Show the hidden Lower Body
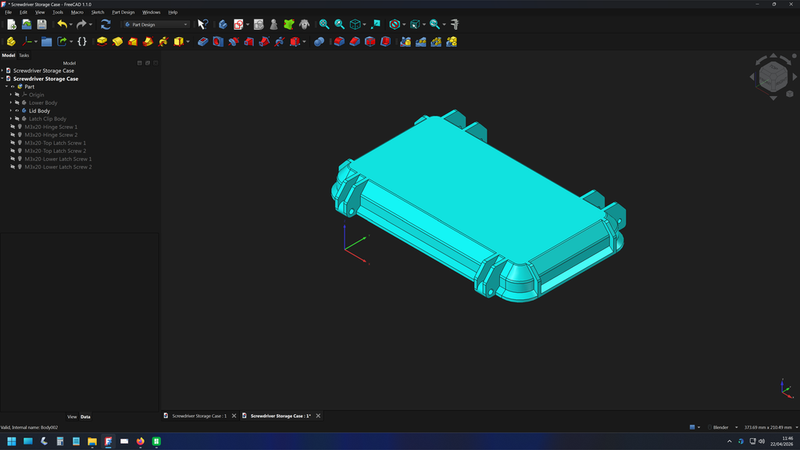800x450 pixels. click(17, 103)
